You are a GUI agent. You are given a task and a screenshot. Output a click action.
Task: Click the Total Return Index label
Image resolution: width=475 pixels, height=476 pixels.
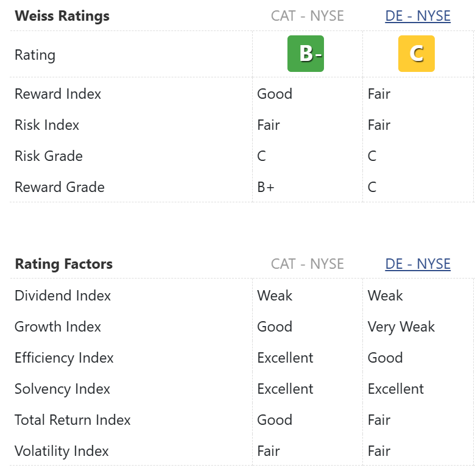click(72, 420)
